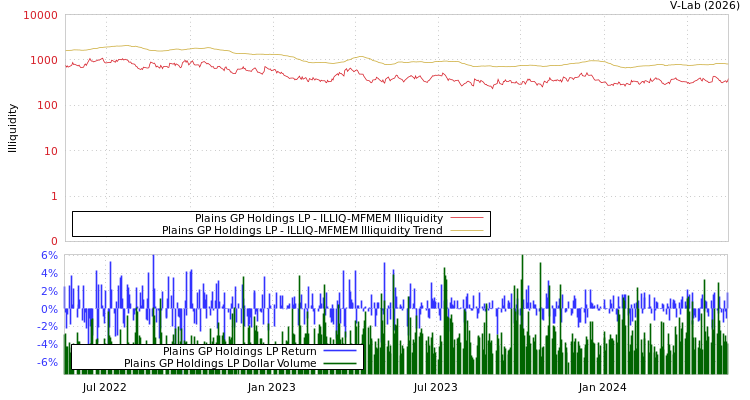Click the Illiquidity Trend legend label
The image size is (750, 400).
pyautogui.click(x=302, y=230)
